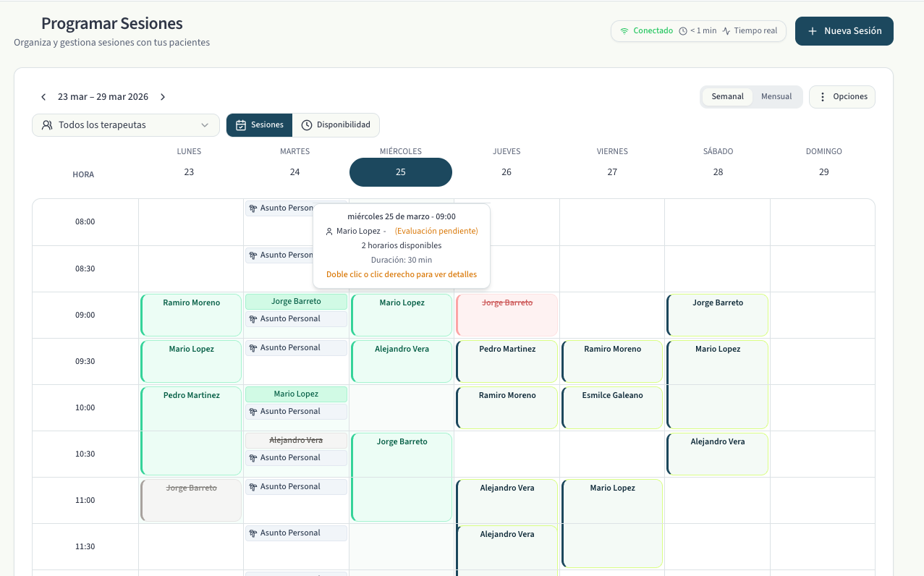Click the next week arrow
924x576 pixels.
point(163,97)
